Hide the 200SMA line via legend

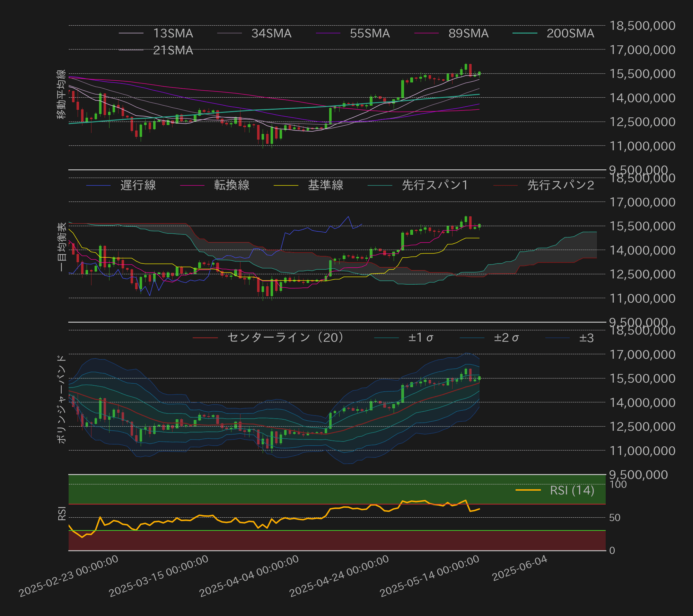pos(570,34)
